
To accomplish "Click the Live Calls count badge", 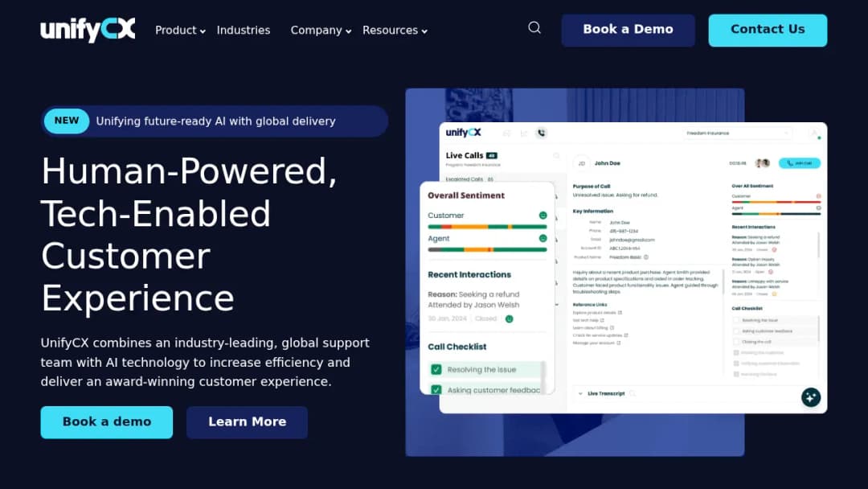I will (492, 155).
